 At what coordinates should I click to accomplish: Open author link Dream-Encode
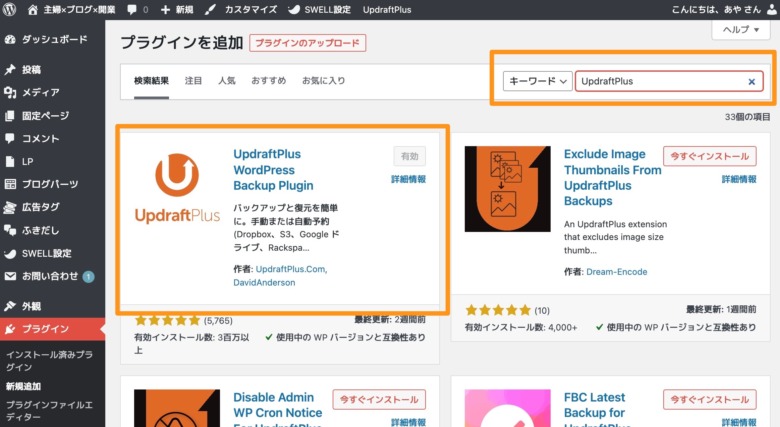click(617, 272)
